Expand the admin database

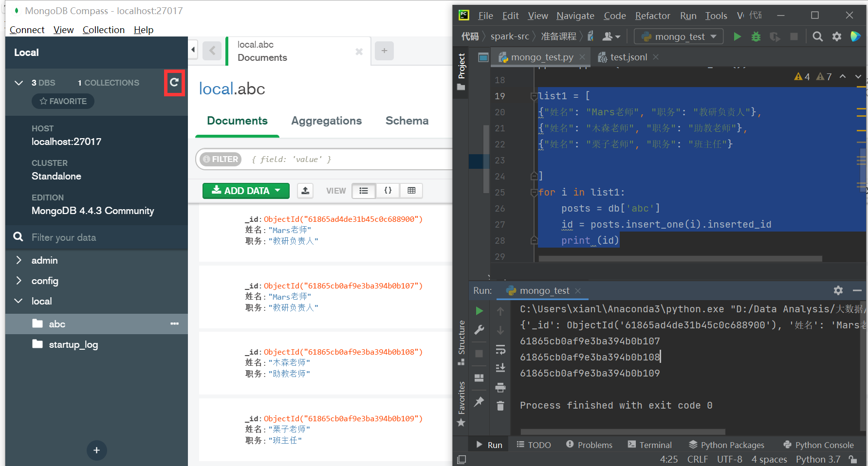[x=19, y=260]
